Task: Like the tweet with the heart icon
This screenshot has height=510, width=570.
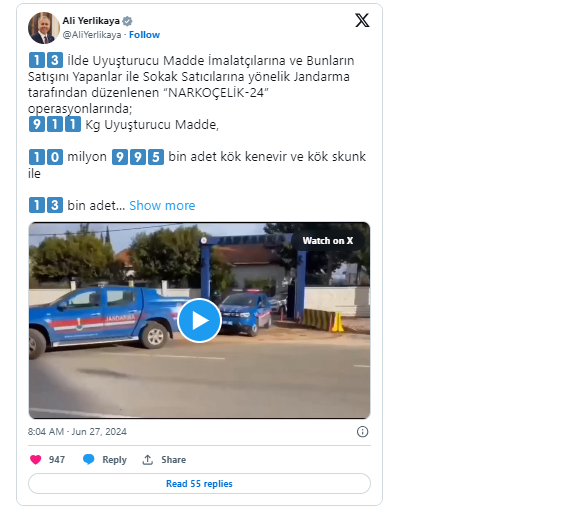Action: coord(36,459)
